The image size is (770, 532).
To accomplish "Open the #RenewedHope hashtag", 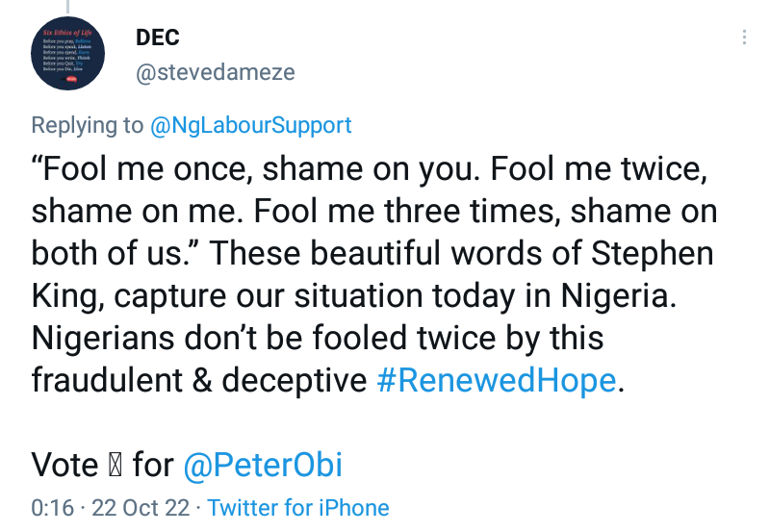I will pyautogui.click(x=494, y=380).
